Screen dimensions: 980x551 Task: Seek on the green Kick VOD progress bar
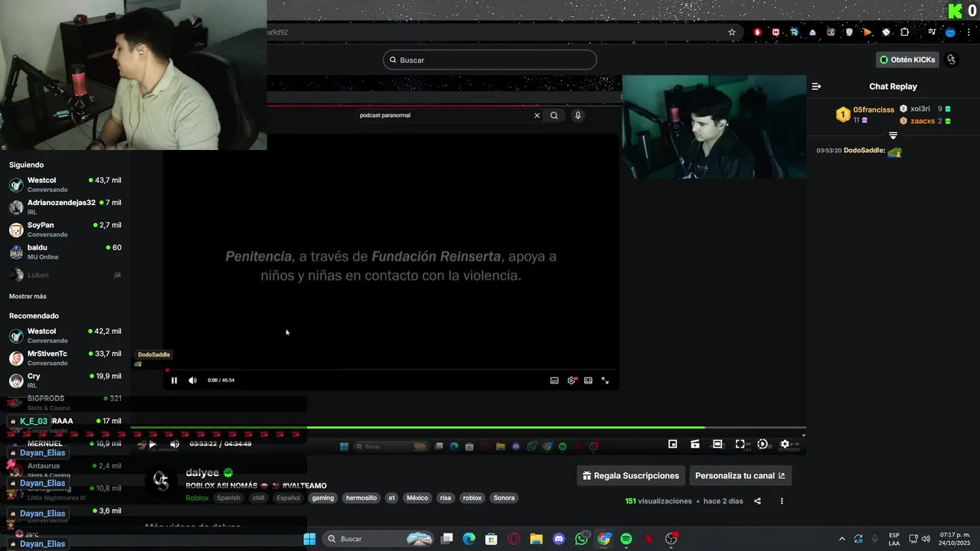click(469, 428)
